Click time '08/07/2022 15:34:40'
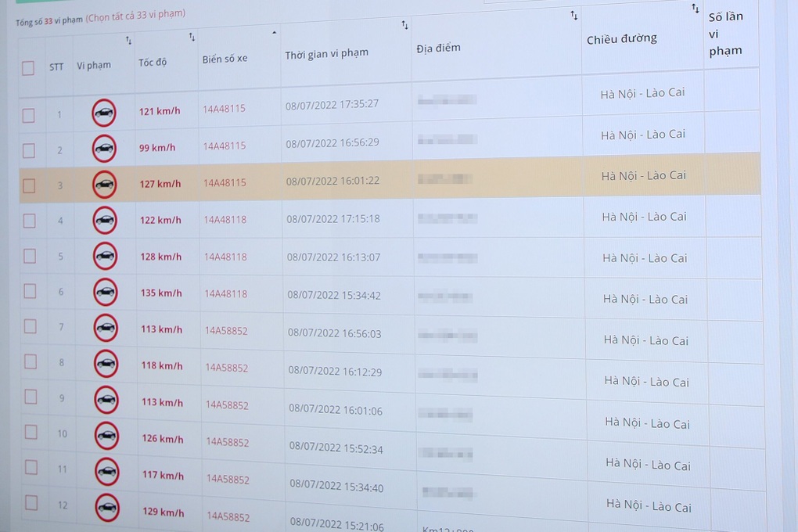Viewport: 798px width, 532px height. tap(337, 486)
